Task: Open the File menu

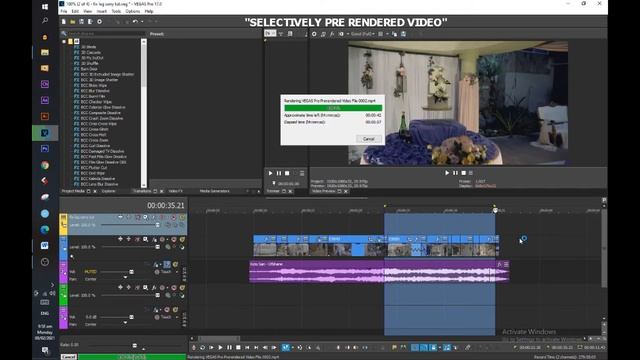Action: pyautogui.click(x=64, y=11)
